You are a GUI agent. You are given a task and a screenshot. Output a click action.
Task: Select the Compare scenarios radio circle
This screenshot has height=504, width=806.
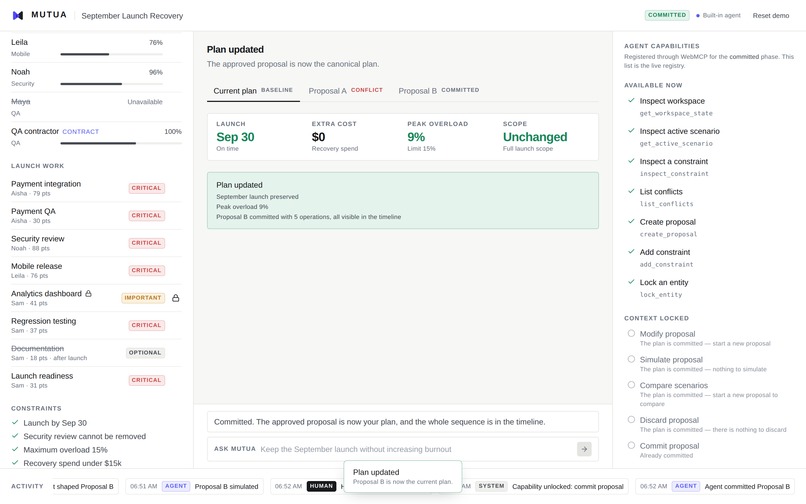pos(631,385)
